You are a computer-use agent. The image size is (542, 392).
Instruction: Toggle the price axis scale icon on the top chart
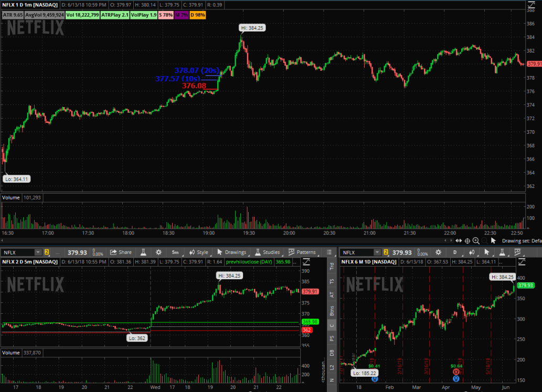click(529, 6)
